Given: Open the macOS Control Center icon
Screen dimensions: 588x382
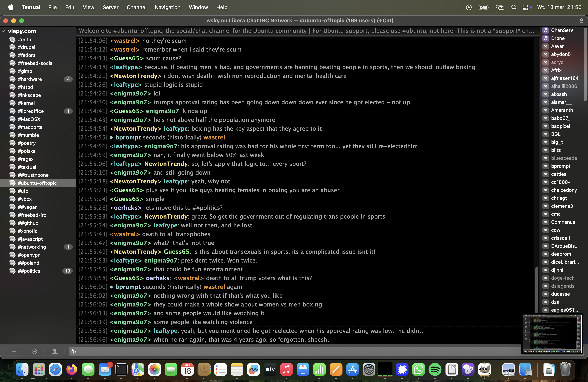Looking at the screenshot, I should (525, 7).
